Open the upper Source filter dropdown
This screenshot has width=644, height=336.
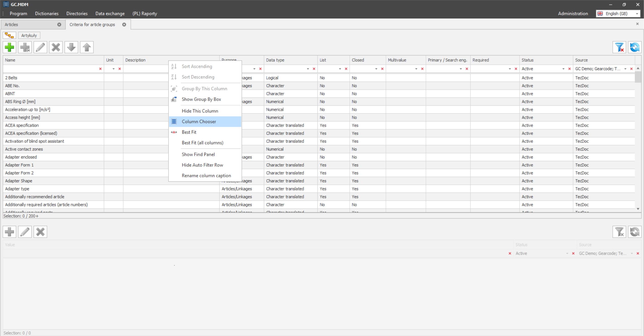625,69
